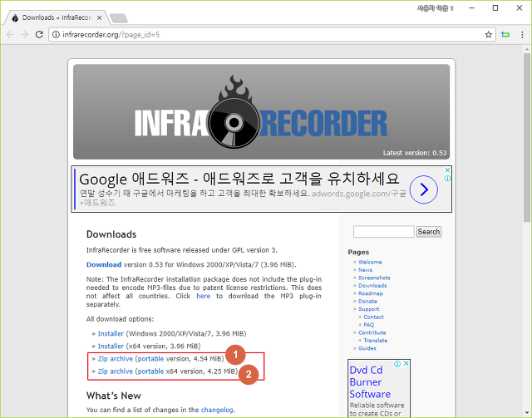Go back to the previous page
532x418 pixels.
(x=10, y=35)
